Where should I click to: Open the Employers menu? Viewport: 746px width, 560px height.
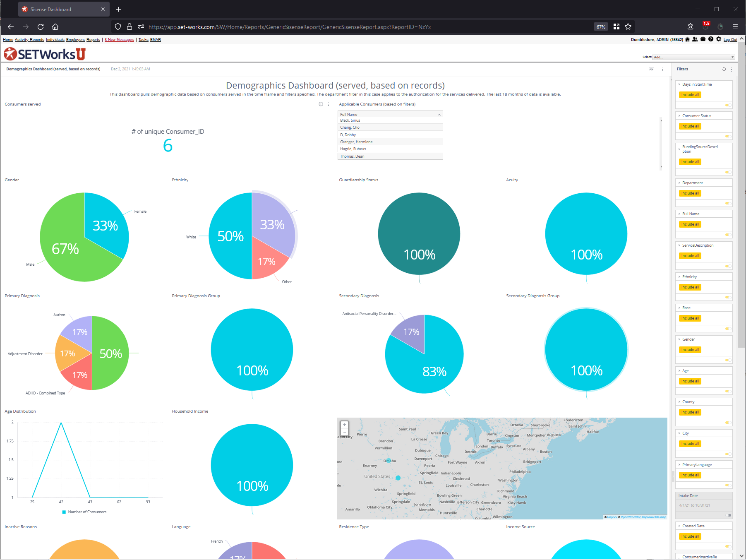click(x=75, y=40)
